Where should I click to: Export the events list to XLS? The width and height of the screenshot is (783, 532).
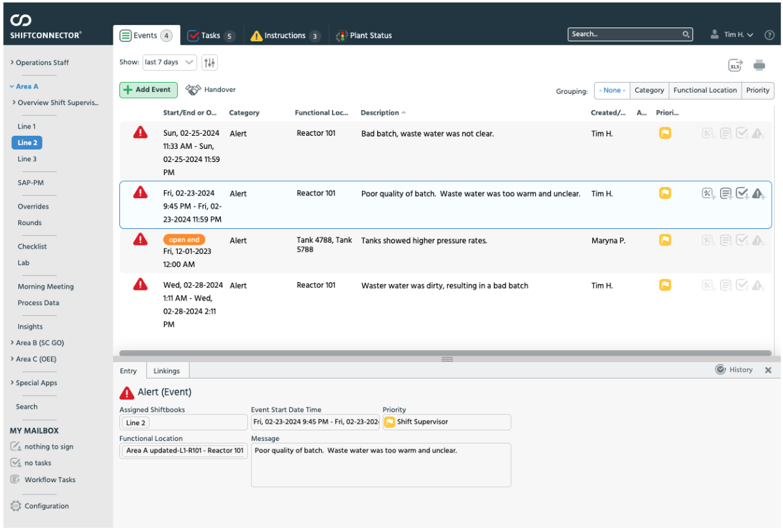[735, 65]
